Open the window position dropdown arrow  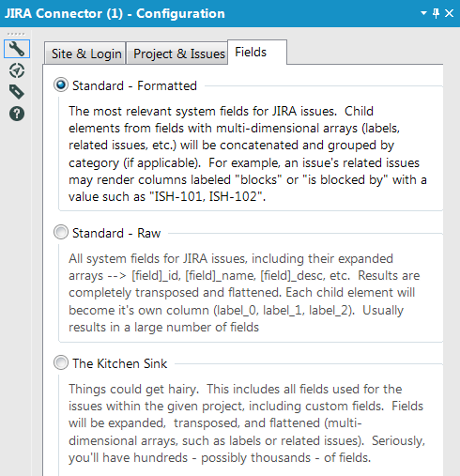tap(423, 13)
